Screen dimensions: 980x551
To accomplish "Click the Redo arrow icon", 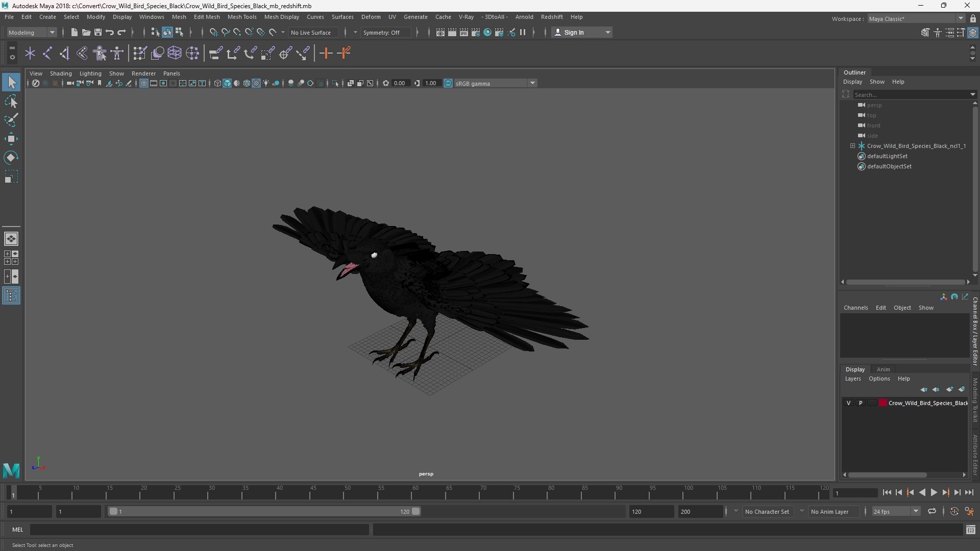I will tap(121, 32).
